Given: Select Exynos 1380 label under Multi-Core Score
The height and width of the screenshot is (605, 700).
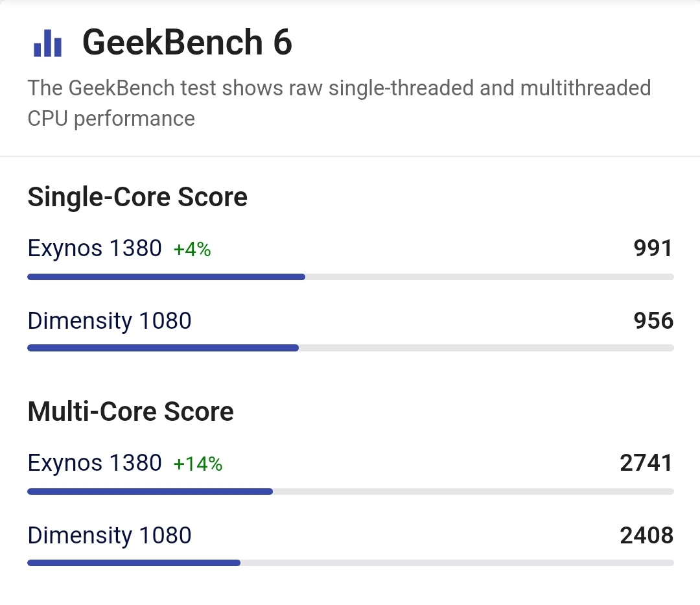Looking at the screenshot, I should tap(95, 463).
